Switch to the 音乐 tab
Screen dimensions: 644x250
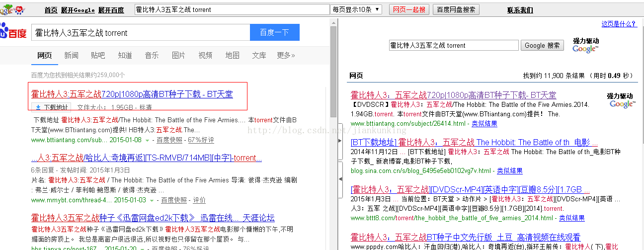pos(152,55)
